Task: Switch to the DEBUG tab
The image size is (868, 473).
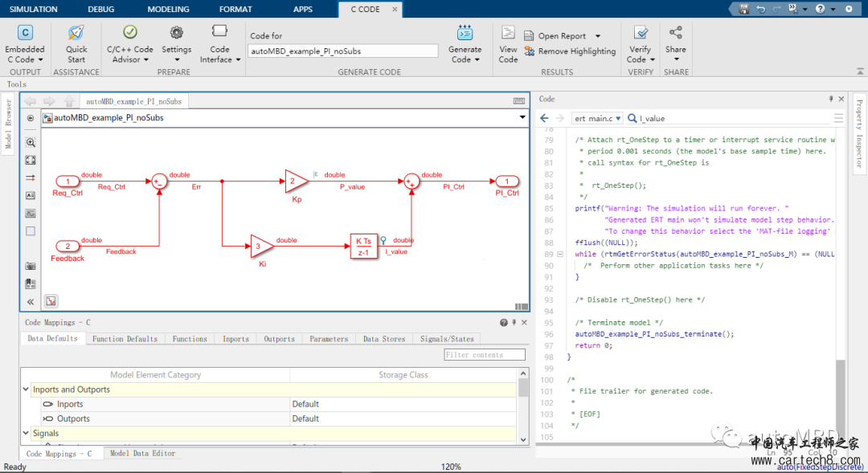Action: pyautogui.click(x=100, y=9)
